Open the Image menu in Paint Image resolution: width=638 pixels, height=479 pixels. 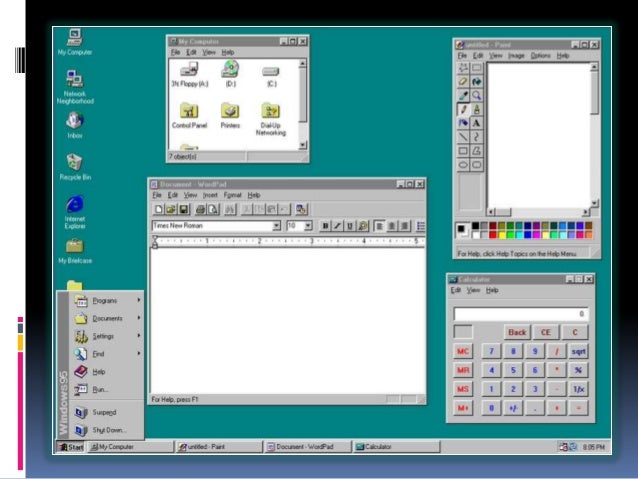516,56
